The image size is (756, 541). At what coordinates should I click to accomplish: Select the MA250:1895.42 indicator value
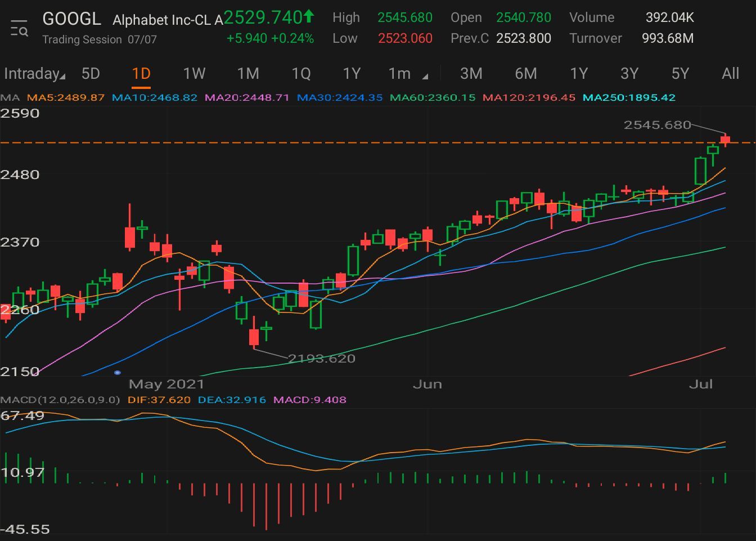pos(629,97)
